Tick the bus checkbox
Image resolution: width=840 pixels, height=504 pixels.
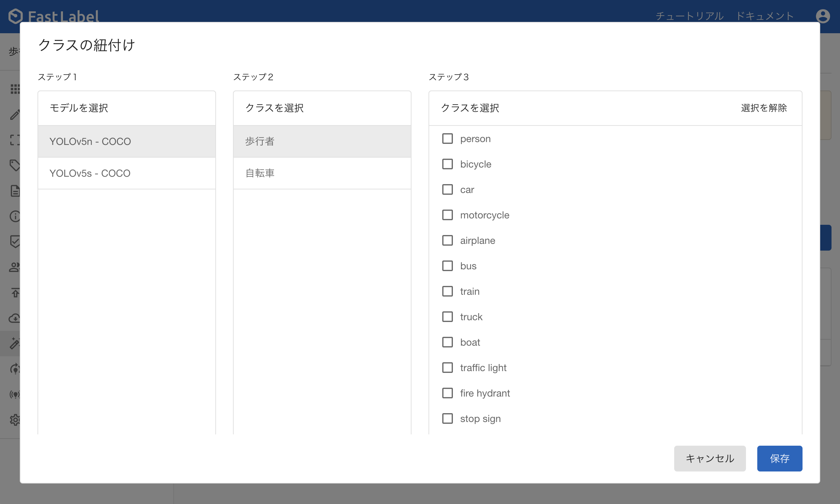click(448, 266)
